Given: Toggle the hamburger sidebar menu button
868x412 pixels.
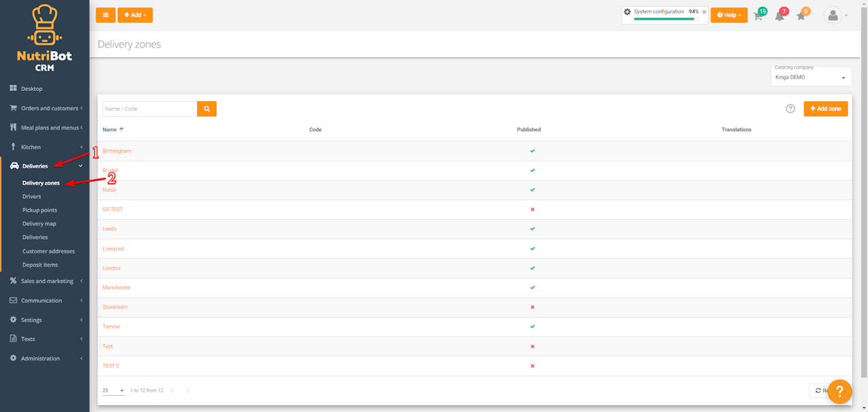Looking at the screenshot, I should click(105, 15).
